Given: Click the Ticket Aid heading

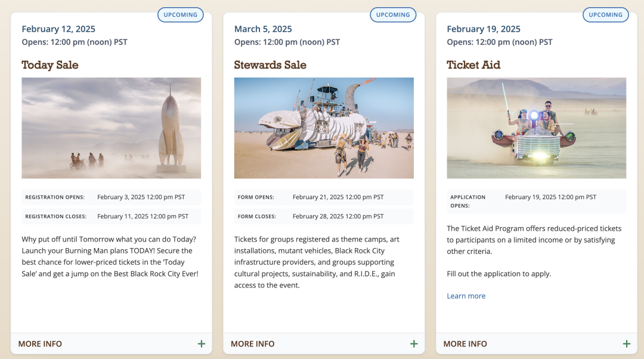Looking at the screenshot, I should [473, 65].
